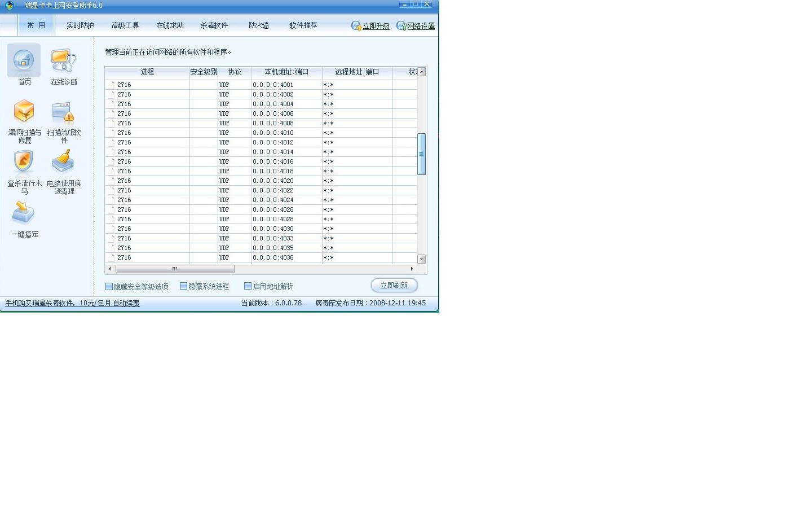This screenshot has width=812, height=508.
Task: Click the 网络设置 network settings icon
Action: pos(401,26)
